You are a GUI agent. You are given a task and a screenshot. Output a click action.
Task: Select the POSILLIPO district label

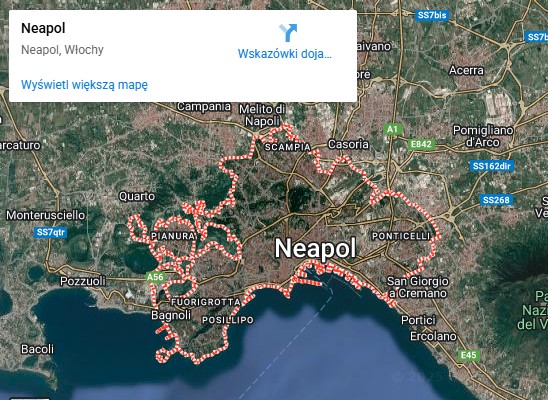tap(228, 320)
